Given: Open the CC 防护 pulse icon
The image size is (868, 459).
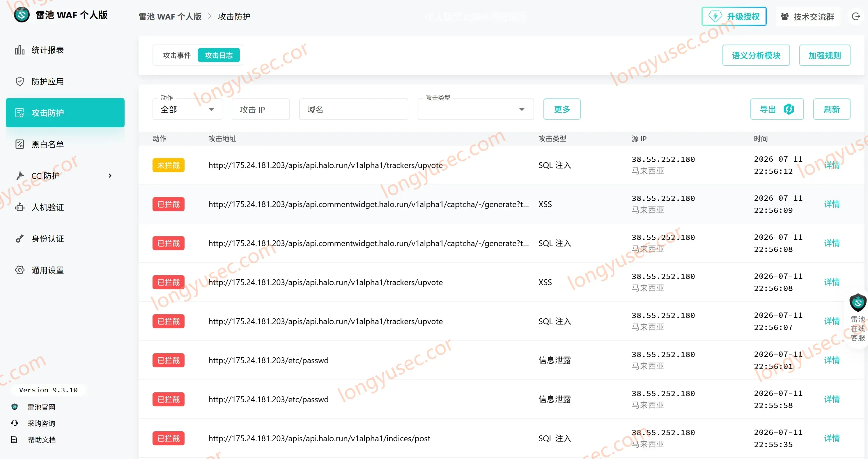Looking at the screenshot, I should point(20,175).
